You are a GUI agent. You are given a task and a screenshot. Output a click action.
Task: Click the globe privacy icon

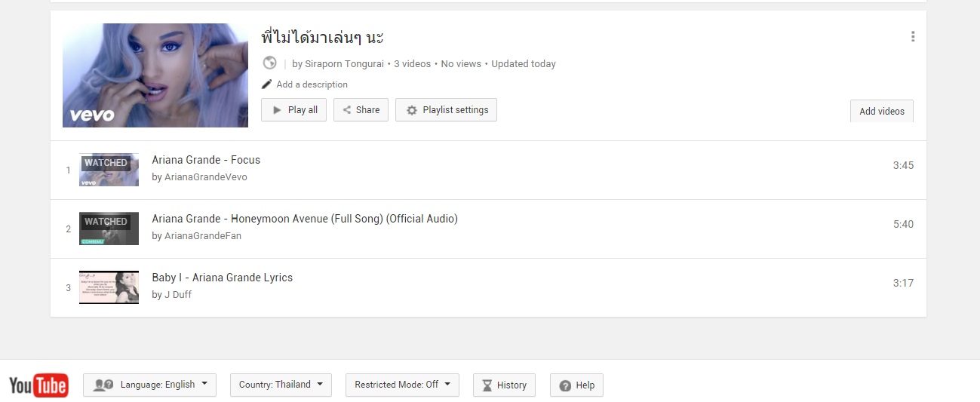(x=269, y=63)
